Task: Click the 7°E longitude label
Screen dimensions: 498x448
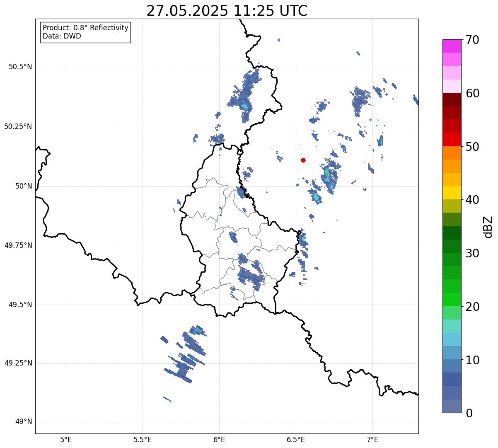Action: pos(372,439)
